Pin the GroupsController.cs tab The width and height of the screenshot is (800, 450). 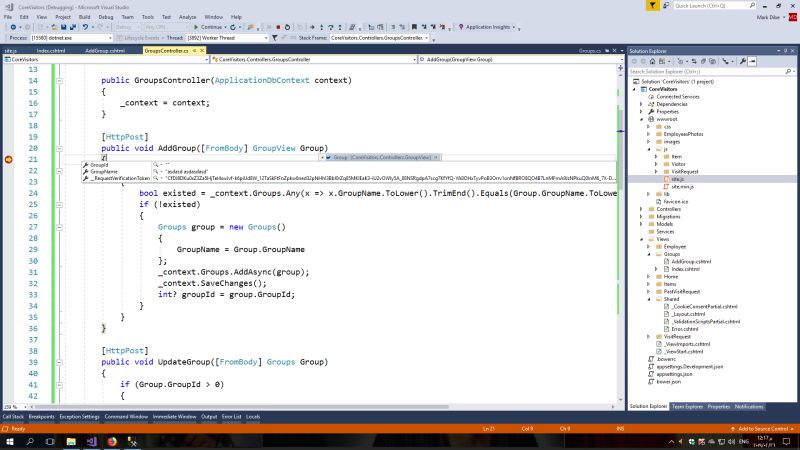(x=194, y=51)
